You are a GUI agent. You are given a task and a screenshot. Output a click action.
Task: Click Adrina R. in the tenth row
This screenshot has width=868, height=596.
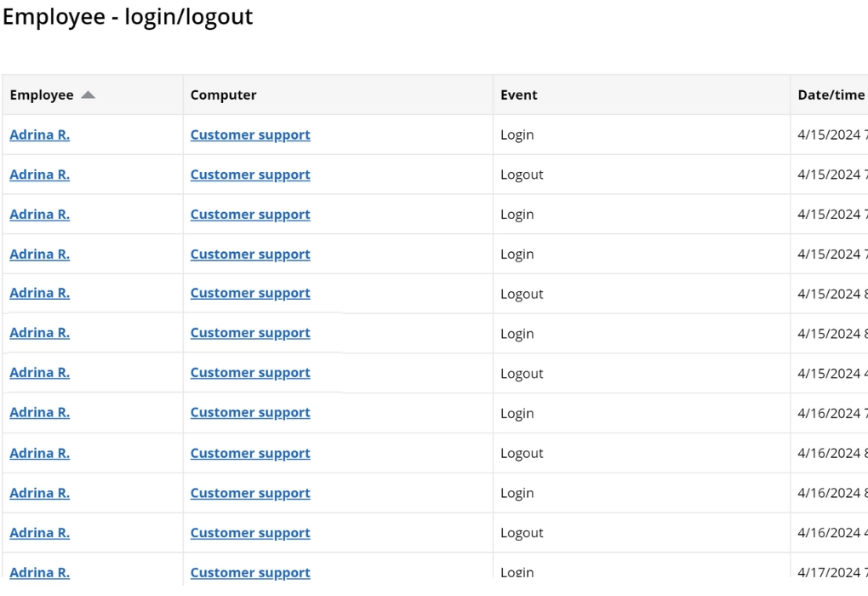click(39, 493)
